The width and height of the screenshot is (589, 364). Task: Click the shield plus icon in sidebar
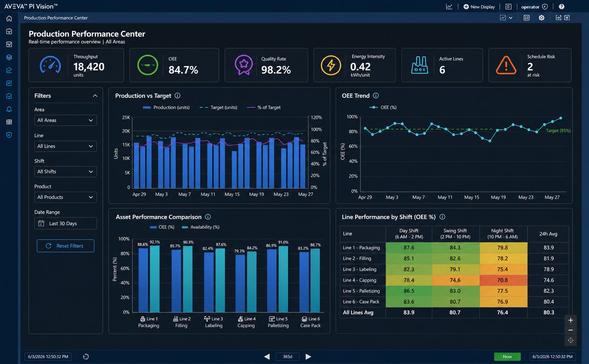pyautogui.click(x=9, y=135)
